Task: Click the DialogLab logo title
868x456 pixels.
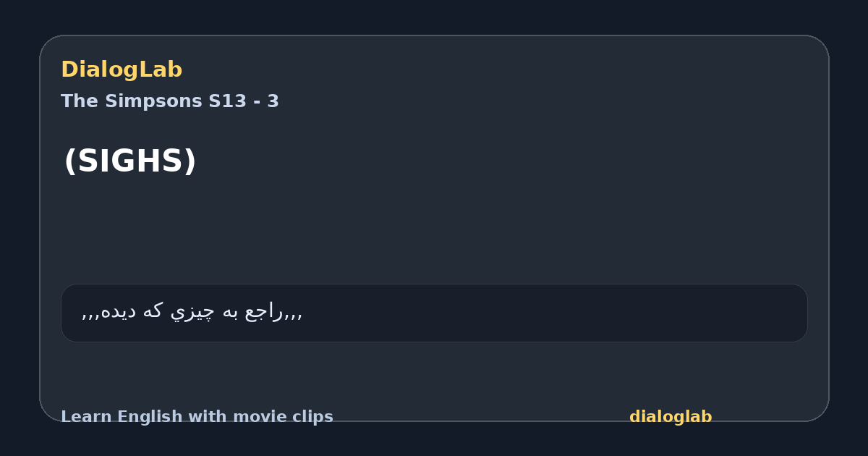Action: pyautogui.click(x=122, y=69)
